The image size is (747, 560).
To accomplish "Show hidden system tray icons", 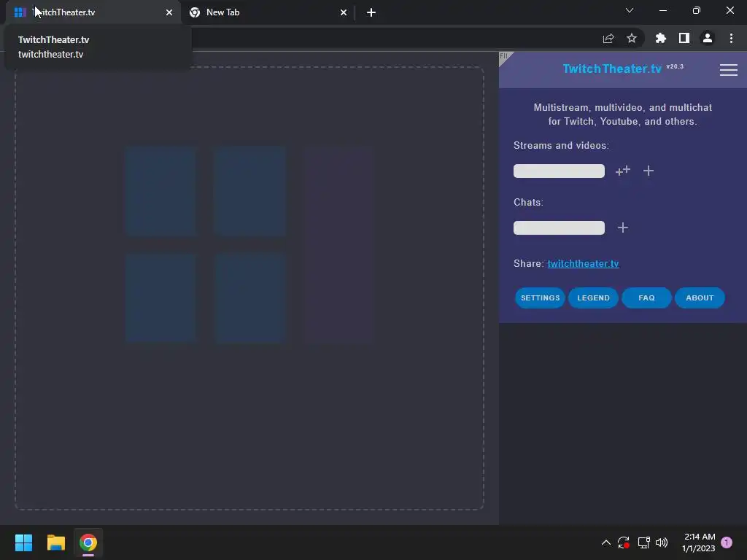I will tap(606, 542).
